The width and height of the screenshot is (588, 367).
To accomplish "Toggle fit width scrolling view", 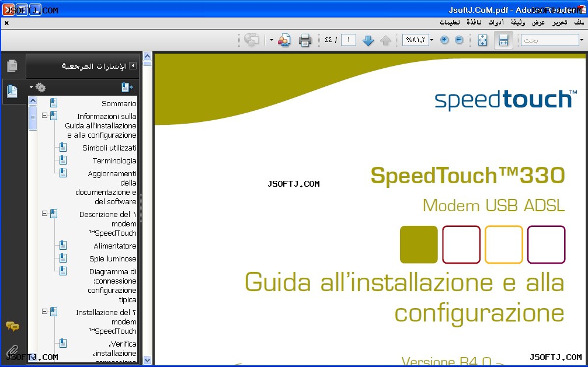I will 503,40.
